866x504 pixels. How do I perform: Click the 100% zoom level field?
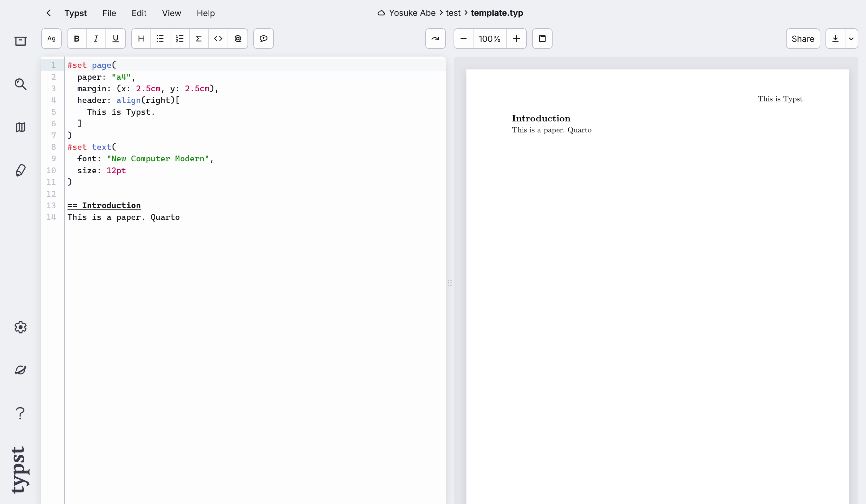click(x=489, y=39)
